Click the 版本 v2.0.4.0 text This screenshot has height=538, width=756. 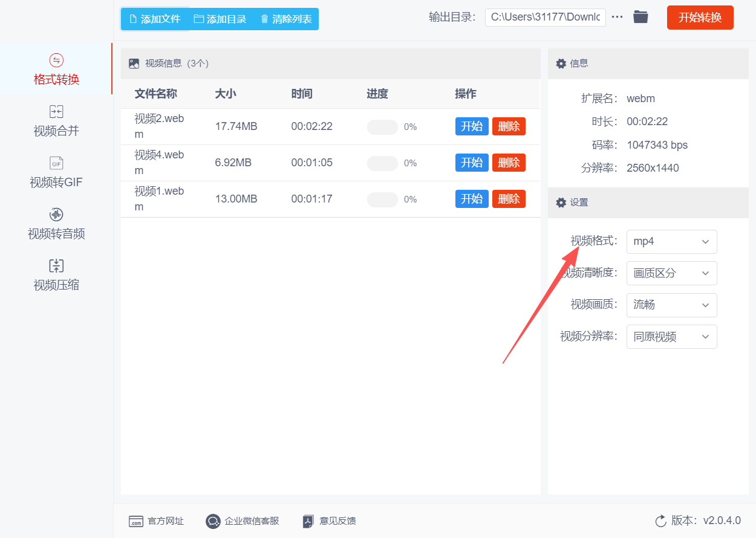(706, 520)
